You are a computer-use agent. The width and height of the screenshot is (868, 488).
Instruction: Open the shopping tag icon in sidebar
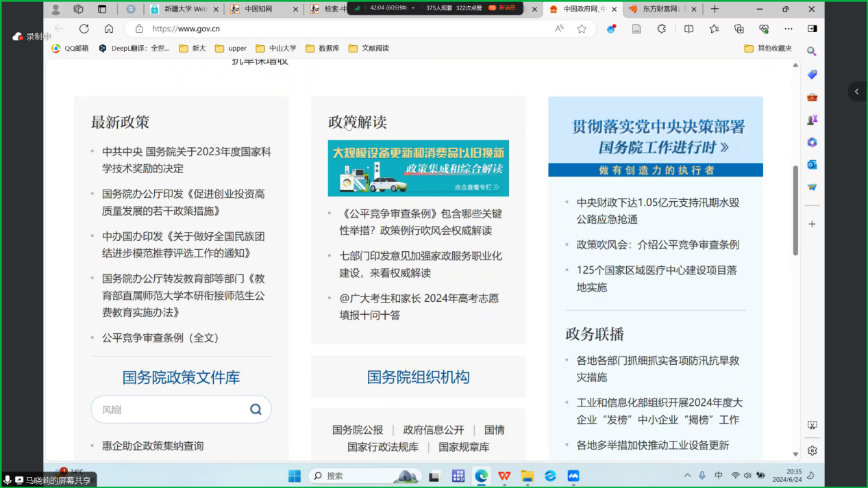(812, 74)
